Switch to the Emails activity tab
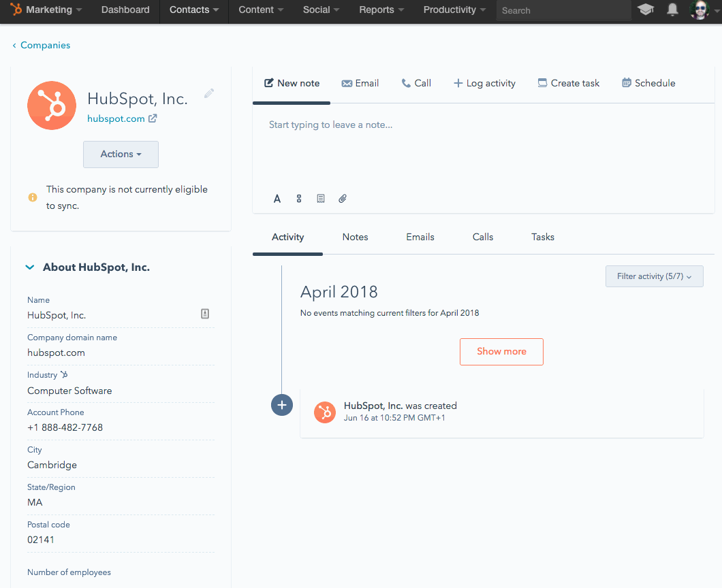722x588 pixels. tap(420, 237)
